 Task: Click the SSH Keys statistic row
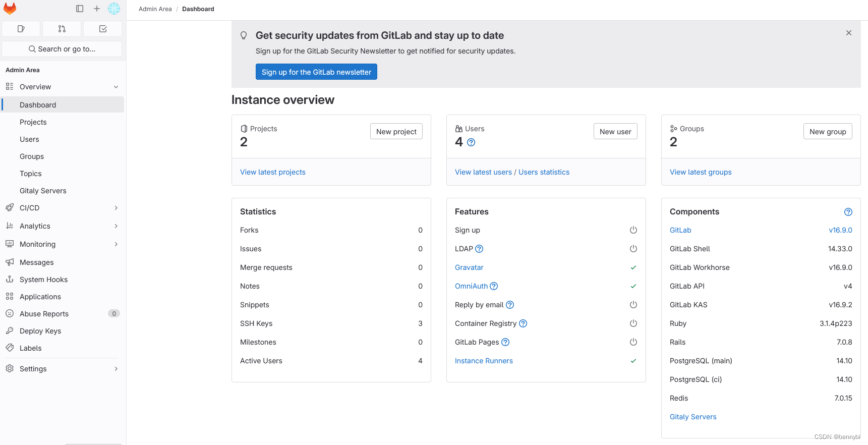331,323
